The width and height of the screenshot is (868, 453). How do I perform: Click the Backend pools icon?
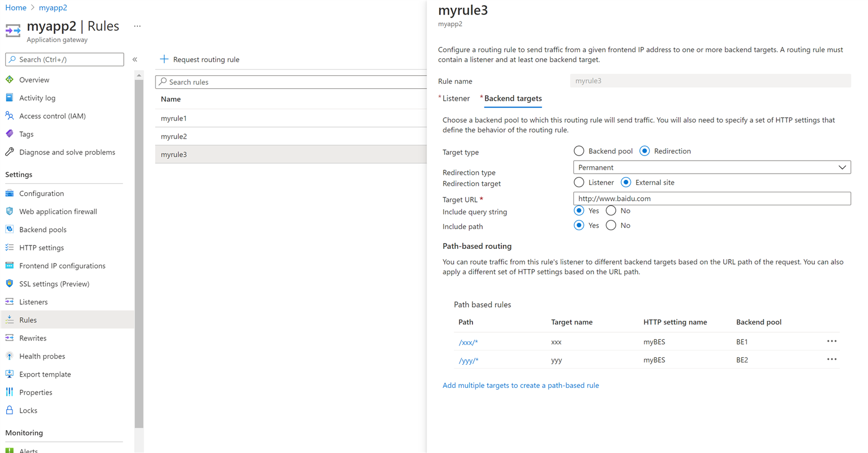click(10, 230)
